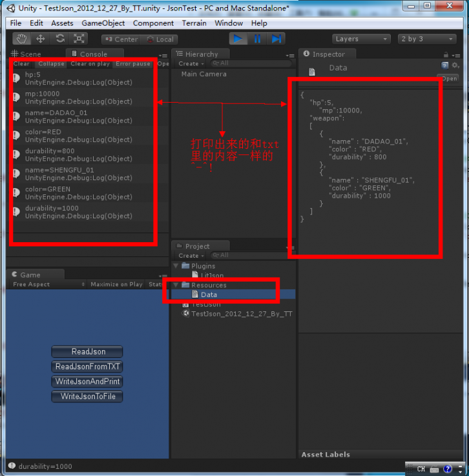Click the ReadJson button
469x476 pixels.
pyautogui.click(x=87, y=351)
